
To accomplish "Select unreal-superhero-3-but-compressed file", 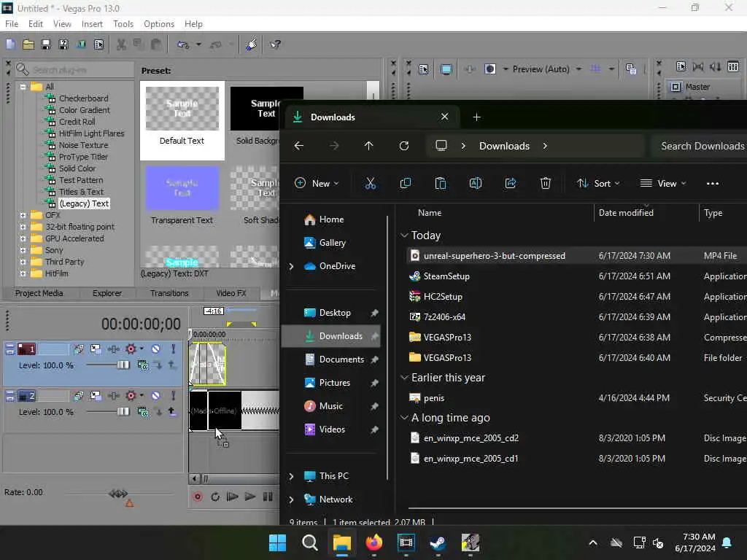I will click(495, 256).
